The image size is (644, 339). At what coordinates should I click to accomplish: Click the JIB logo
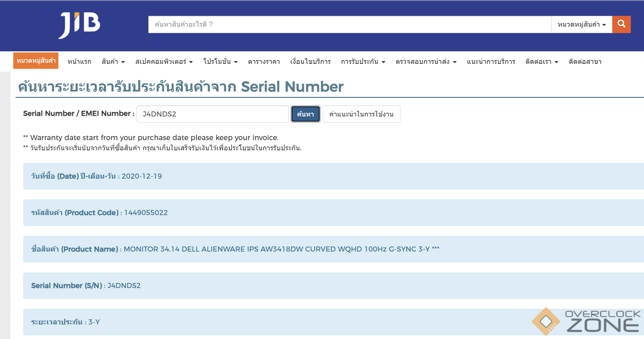[x=79, y=25]
